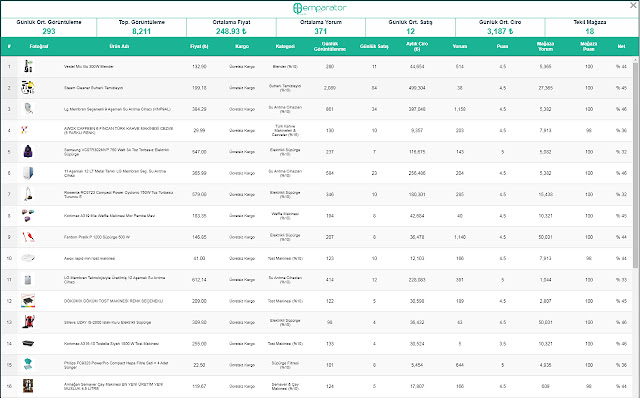Image resolution: width=640 pixels, height=400 pixels.
Task: Click the vertical scrollbar on the right
Action: 635,163
